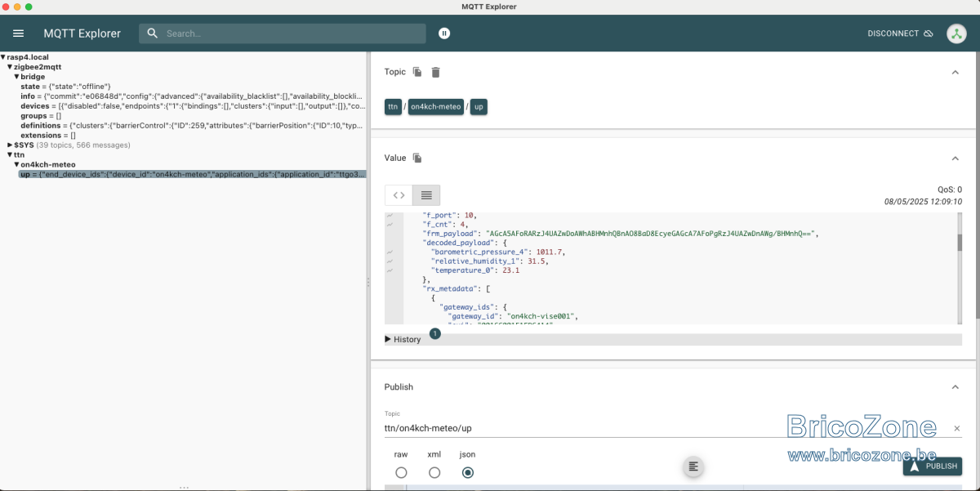Publish the message with PUBLISH button

[933, 466]
